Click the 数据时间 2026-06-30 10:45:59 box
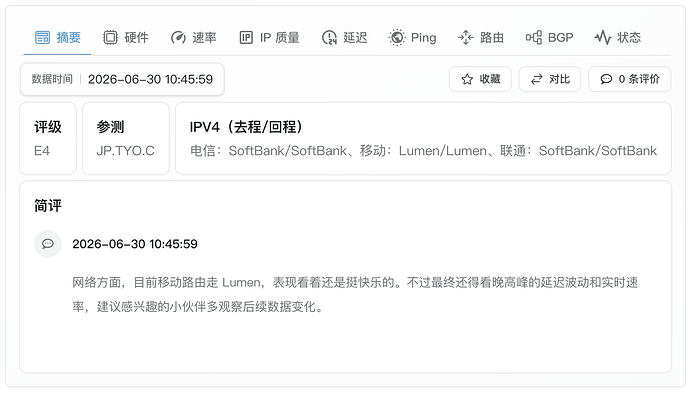Screen dimensions: 690x393 click(122, 79)
